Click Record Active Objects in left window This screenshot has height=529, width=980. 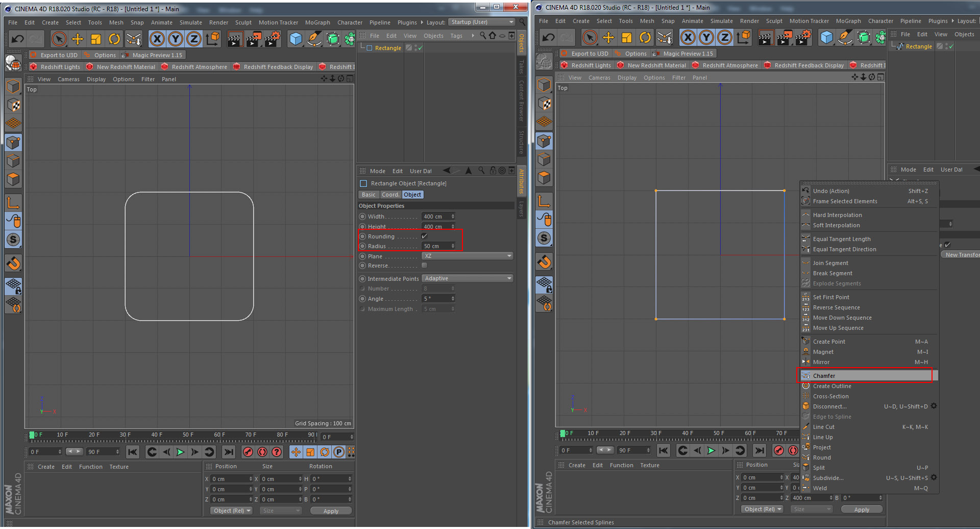click(248, 452)
